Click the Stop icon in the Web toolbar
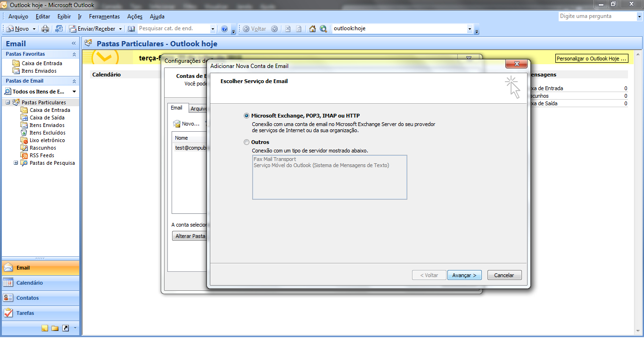644x338 pixels. coord(288,29)
